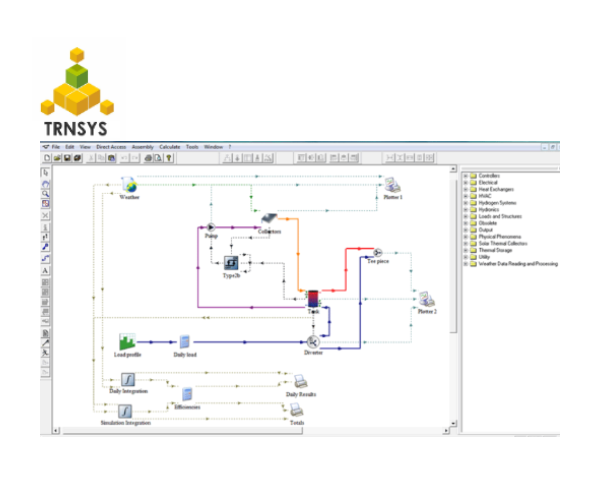Open the Direct Access menu
Image resolution: width=600 pixels, height=477 pixels.
tap(111, 147)
